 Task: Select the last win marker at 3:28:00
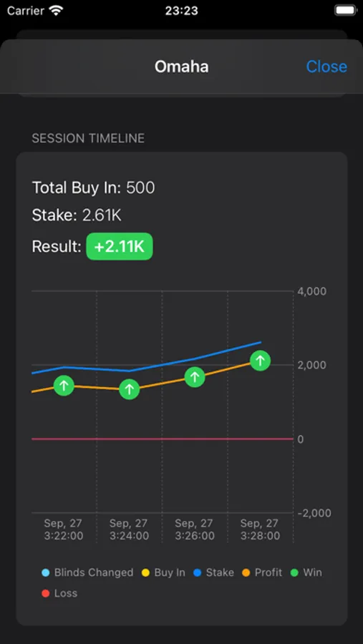260,361
